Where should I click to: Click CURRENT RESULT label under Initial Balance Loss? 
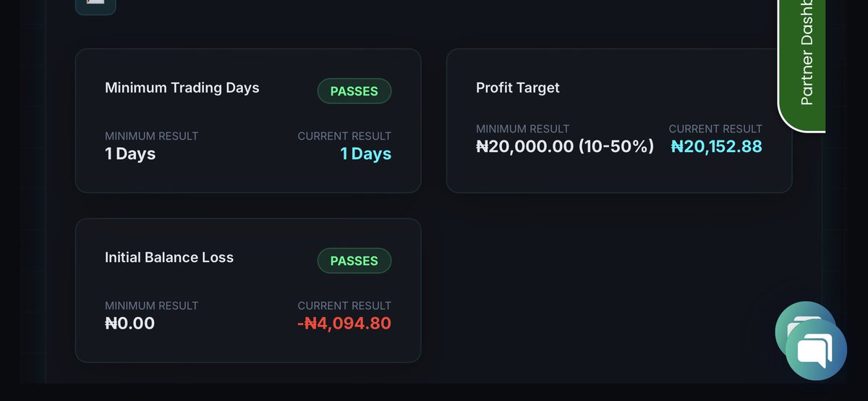(344, 306)
